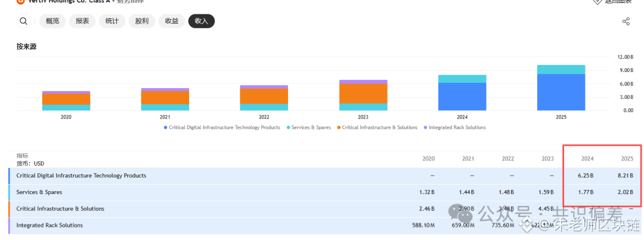Click the 6.25 B value cell

tap(586, 176)
